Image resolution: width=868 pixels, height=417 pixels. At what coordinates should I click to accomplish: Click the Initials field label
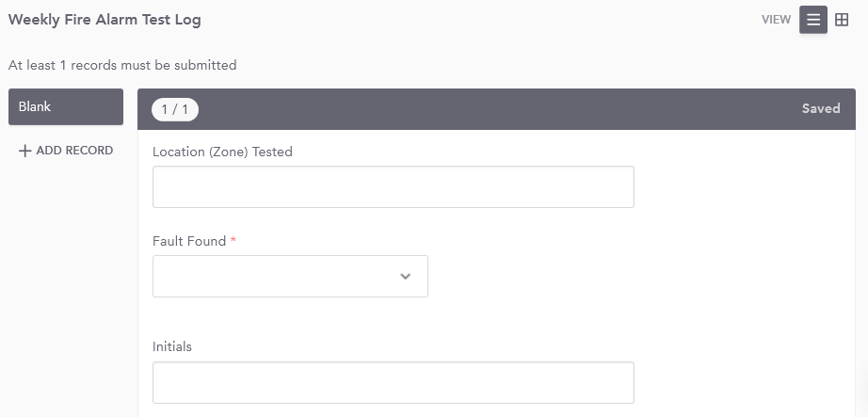pyautogui.click(x=172, y=346)
